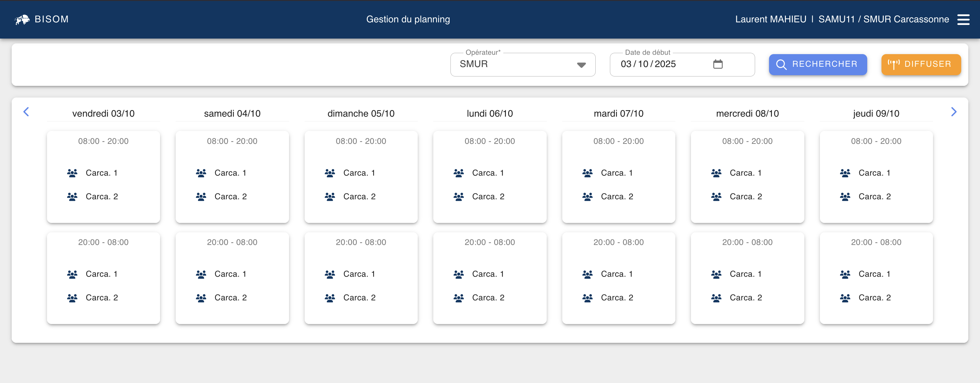Open the calendar date picker icon
980x383 pixels.
pyautogui.click(x=717, y=64)
